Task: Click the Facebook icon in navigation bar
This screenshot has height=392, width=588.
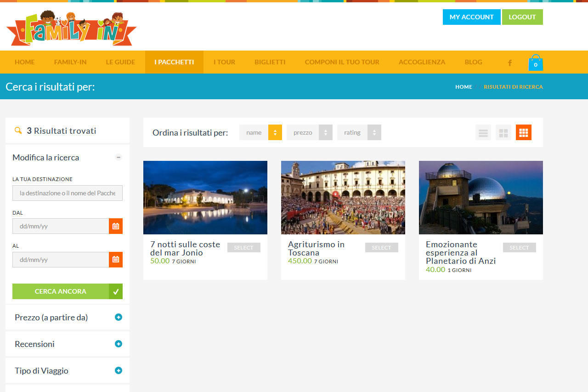Action: pos(509,62)
